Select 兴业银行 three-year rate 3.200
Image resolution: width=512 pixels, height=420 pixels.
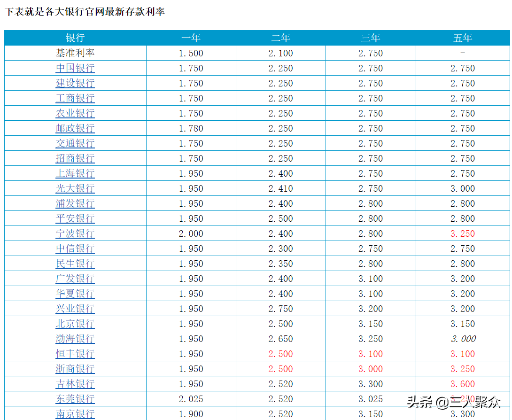click(371, 308)
